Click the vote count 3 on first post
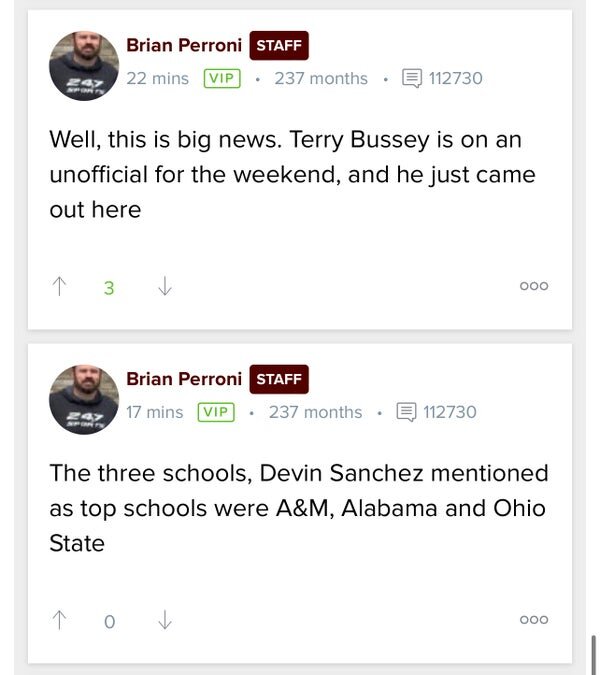 click(109, 288)
